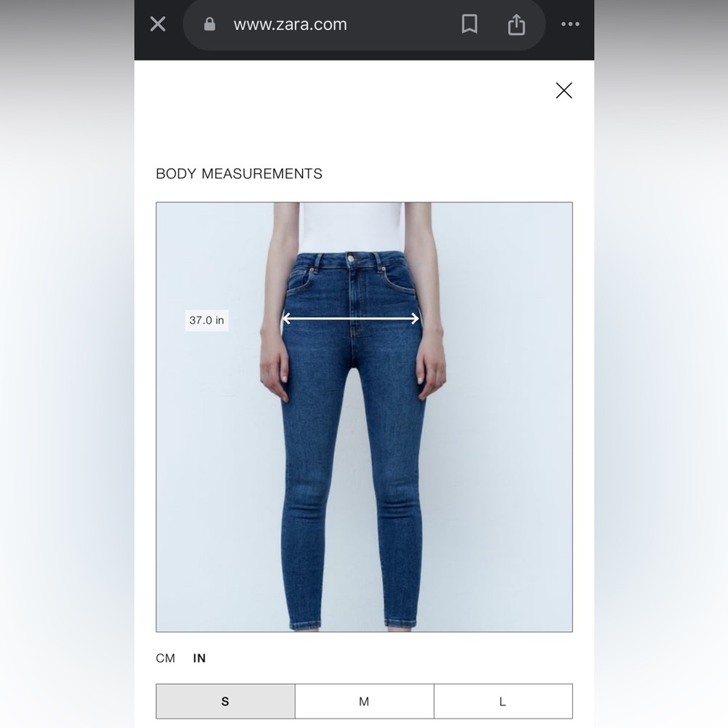Screen dimensions: 728x728
Task: Tap the jeans waistband button in photo
Action: click(x=351, y=257)
